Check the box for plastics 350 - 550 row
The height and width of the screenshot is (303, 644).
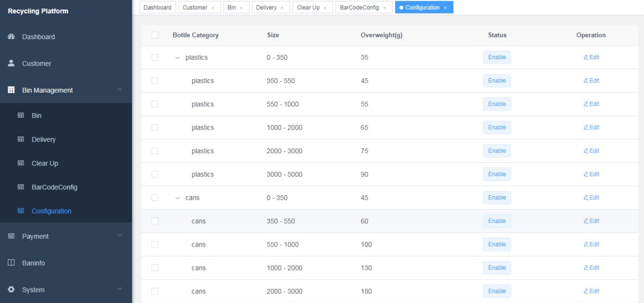pyautogui.click(x=155, y=81)
